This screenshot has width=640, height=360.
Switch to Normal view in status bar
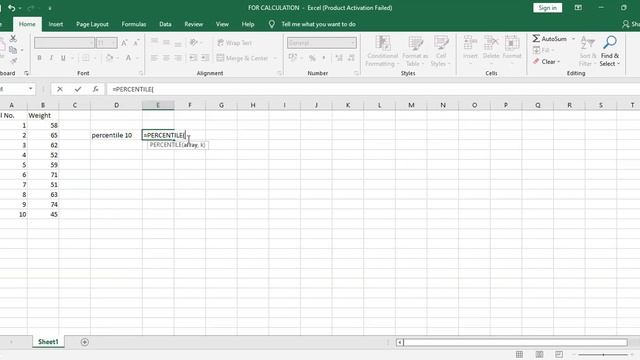coord(519,354)
